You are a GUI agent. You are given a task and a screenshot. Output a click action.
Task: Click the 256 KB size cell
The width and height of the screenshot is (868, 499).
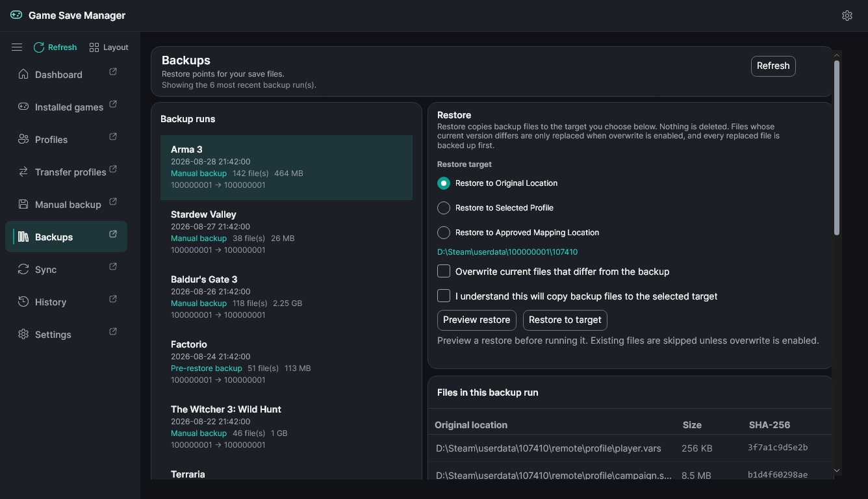pyautogui.click(x=697, y=448)
